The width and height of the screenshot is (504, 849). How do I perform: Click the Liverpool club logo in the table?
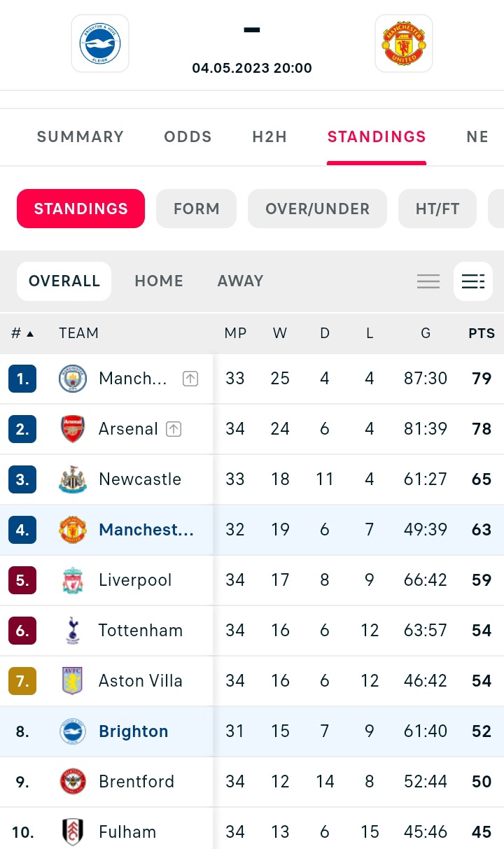(x=73, y=580)
